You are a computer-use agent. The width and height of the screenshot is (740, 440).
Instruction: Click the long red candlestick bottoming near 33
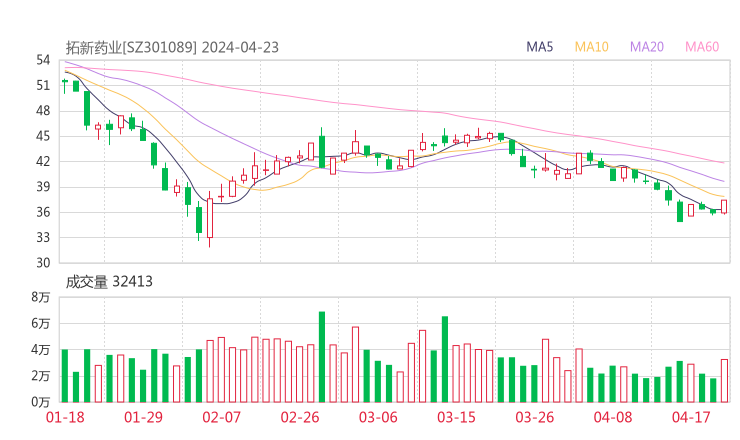(x=210, y=218)
